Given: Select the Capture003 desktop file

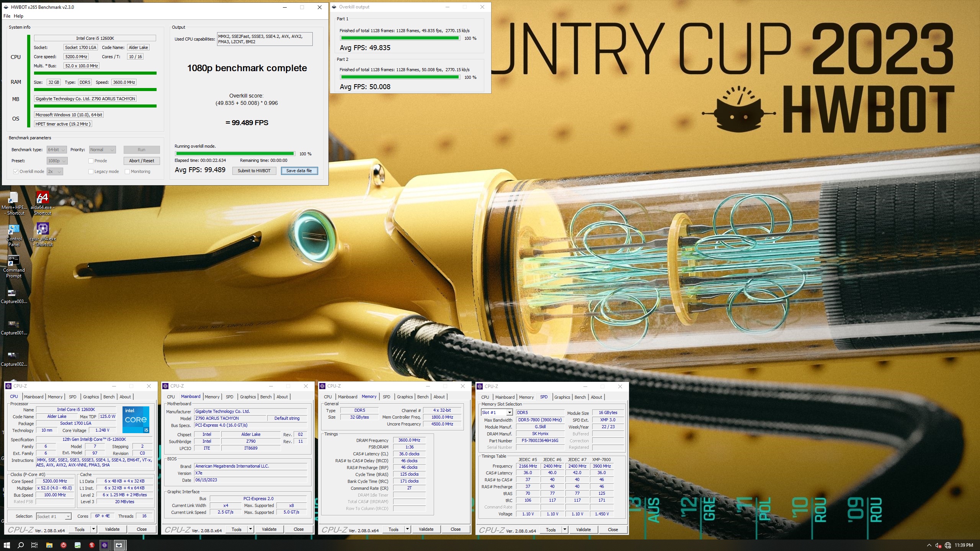Looking at the screenshot, I should tap(14, 296).
